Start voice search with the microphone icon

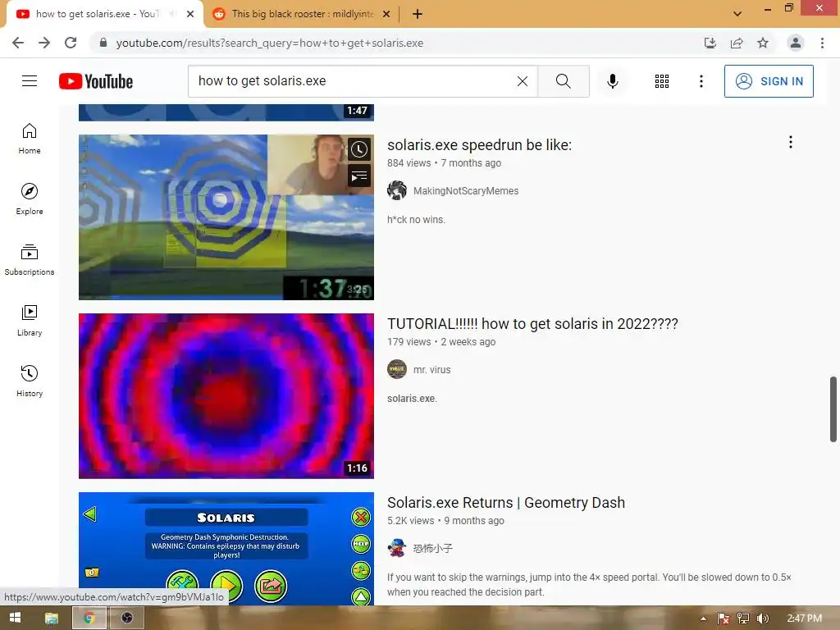click(x=613, y=81)
